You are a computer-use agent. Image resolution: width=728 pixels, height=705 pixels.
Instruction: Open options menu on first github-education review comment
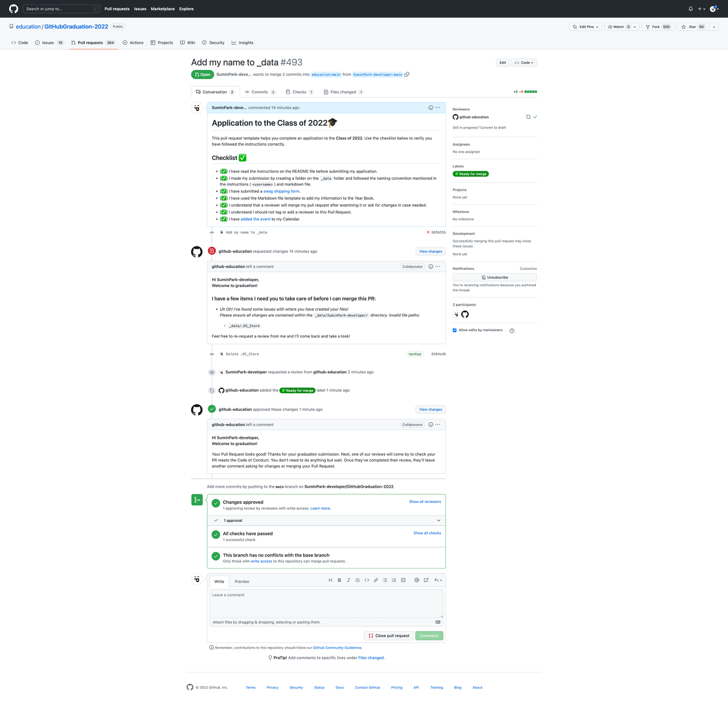point(438,266)
